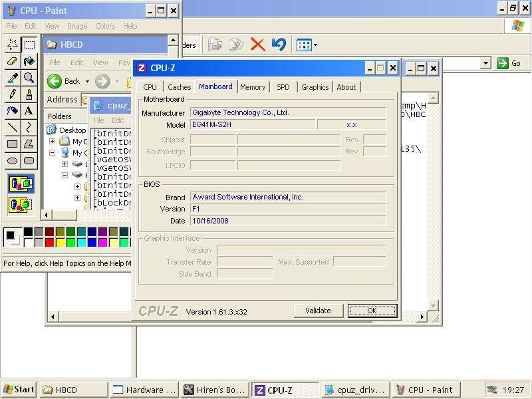This screenshot has width=532, height=399.
Task: Select the Magnifier tool in Paint
Action: (x=29, y=78)
